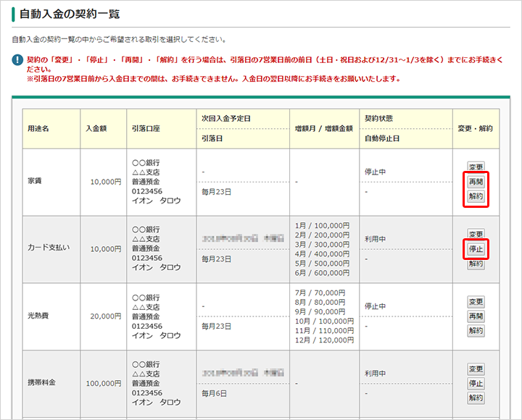The height and width of the screenshot is (420, 522).
Task: Click the 用途名 column header
Action: (x=38, y=128)
